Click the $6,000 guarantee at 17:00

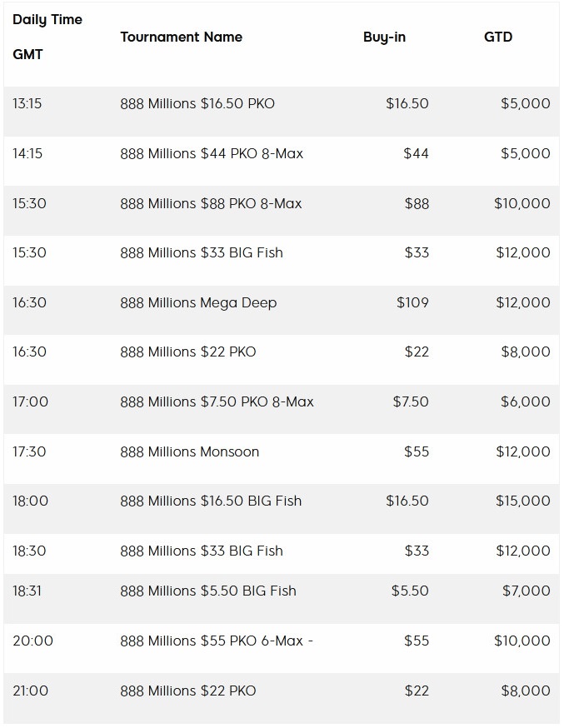point(526,401)
